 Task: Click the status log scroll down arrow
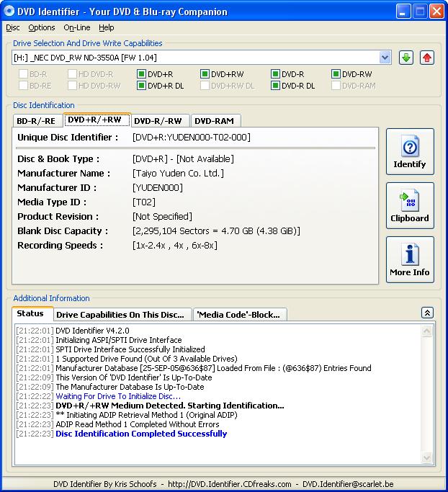(426, 458)
